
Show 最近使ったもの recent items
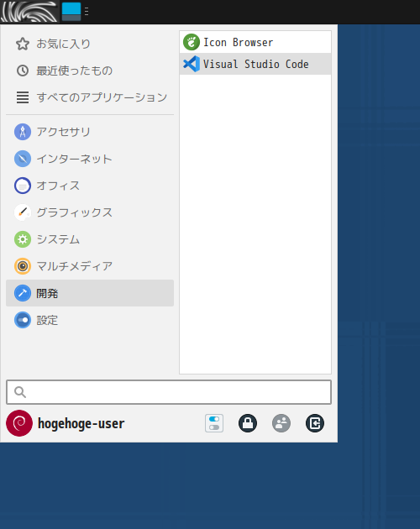coord(90,71)
